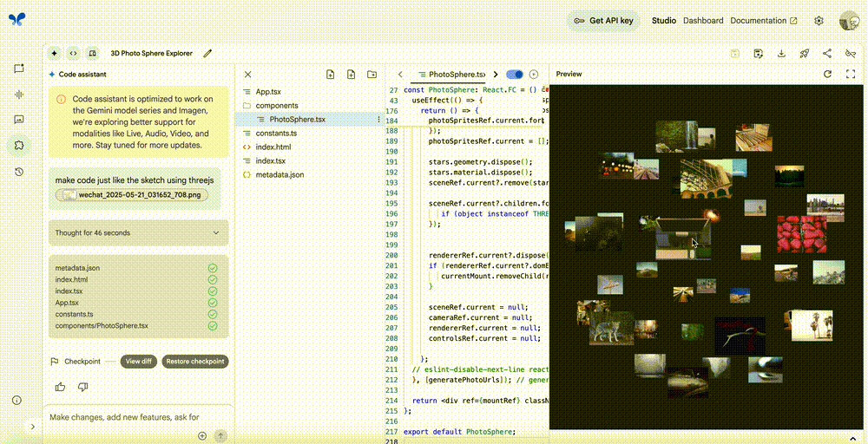Click the View diff button
Image resolution: width=868 pixels, height=444 pixels.
[138, 362]
